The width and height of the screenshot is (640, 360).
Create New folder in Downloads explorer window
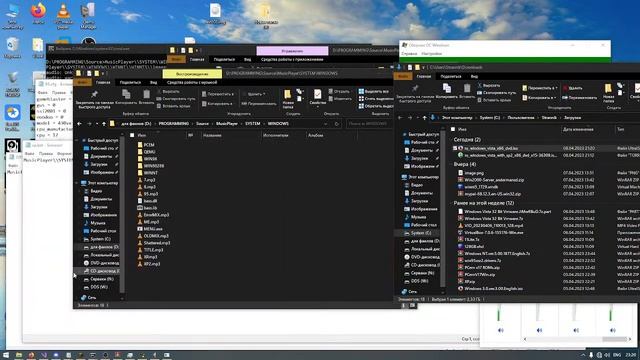(608, 93)
